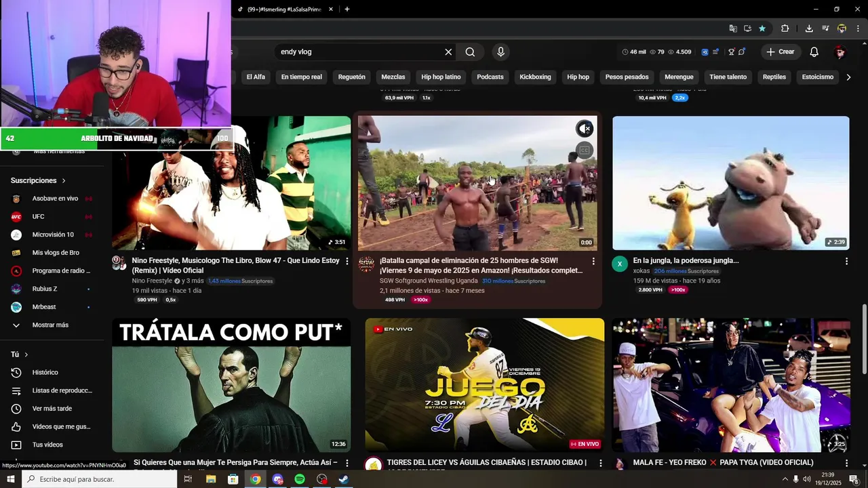
Task: Open the Windows Start menu
Action: point(10,479)
